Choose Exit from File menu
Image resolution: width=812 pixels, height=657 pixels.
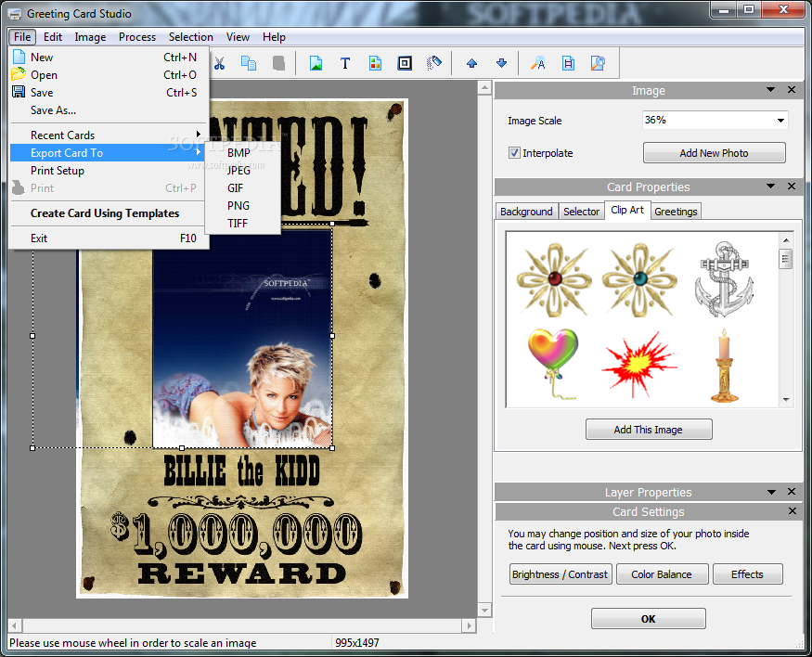pos(109,238)
